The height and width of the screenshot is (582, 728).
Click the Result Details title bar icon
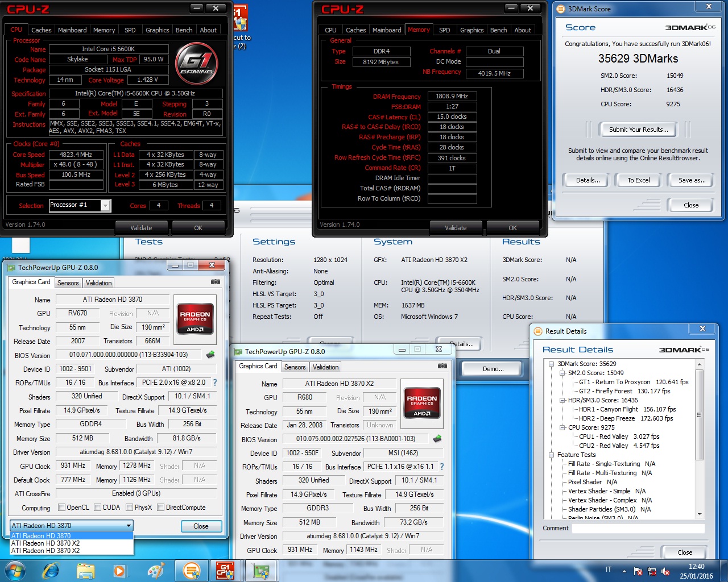pos(538,331)
